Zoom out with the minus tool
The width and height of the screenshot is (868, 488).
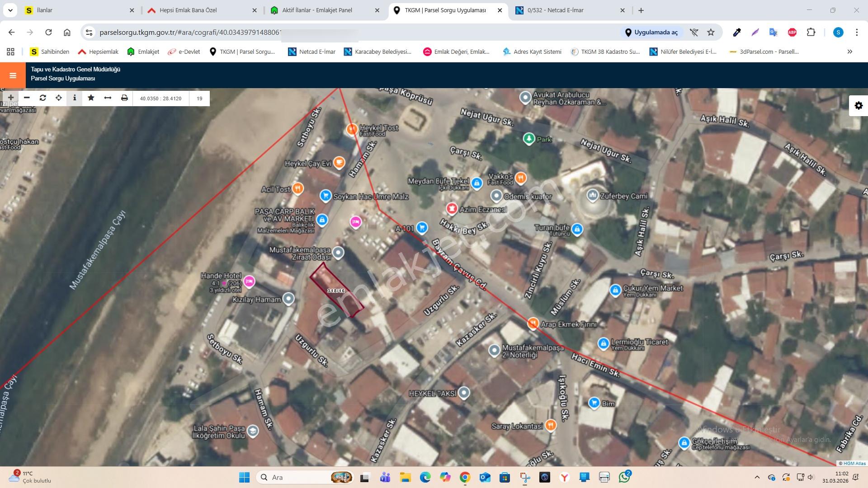(27, 98)
